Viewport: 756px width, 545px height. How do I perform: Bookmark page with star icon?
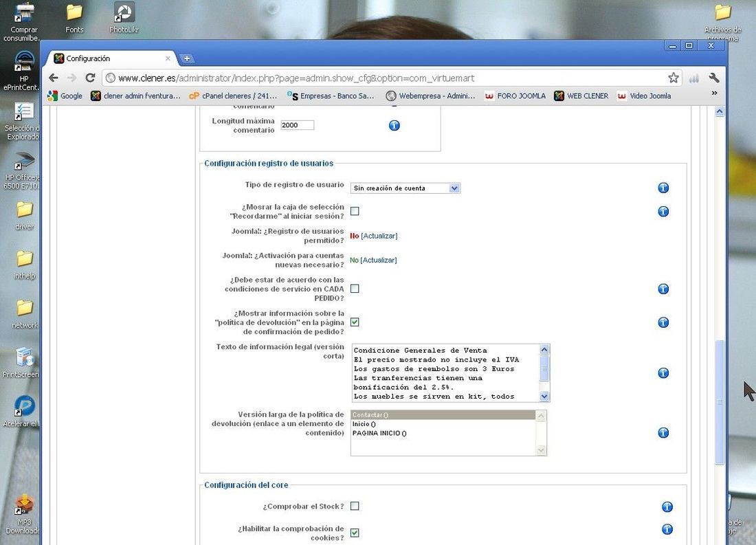[x=673, y=78]
